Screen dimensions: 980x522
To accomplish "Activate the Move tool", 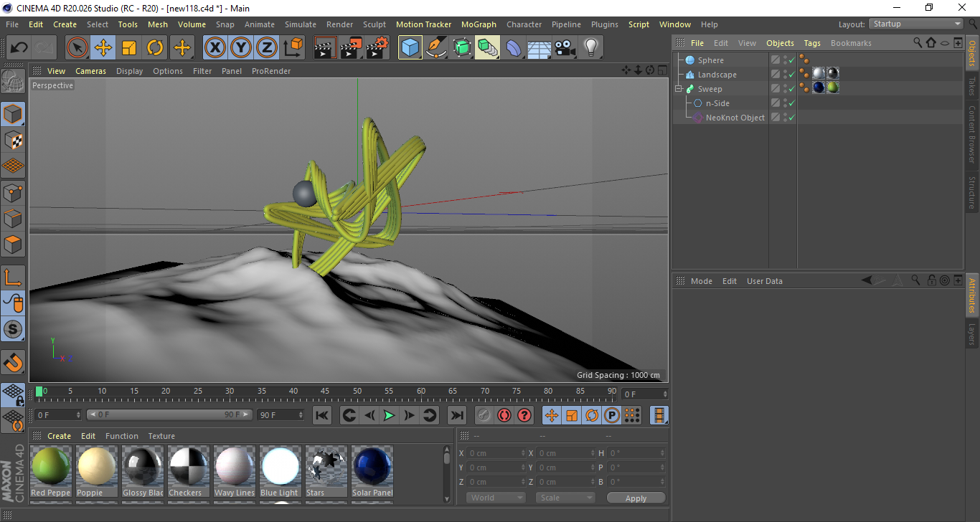I will (103, 48).
